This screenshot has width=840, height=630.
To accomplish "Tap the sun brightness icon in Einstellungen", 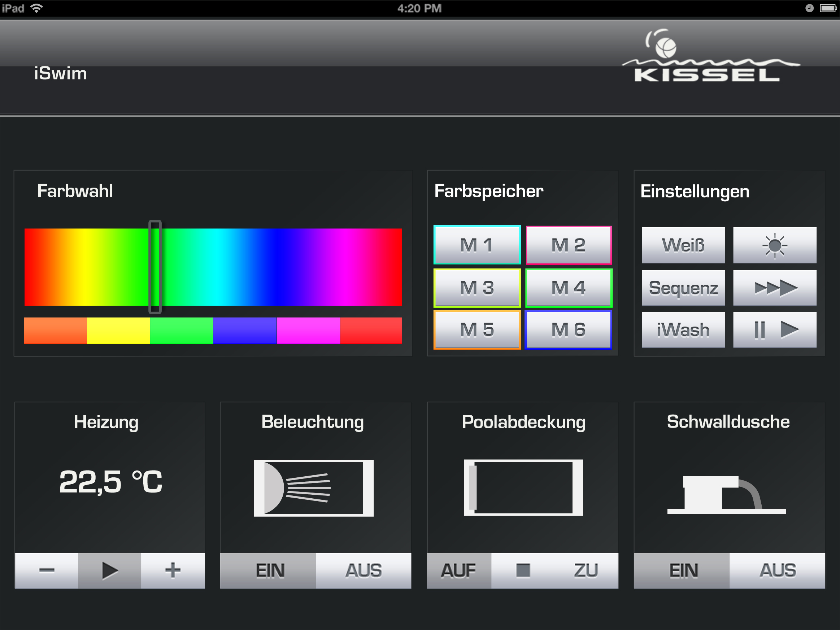I will tap(774, 245).
